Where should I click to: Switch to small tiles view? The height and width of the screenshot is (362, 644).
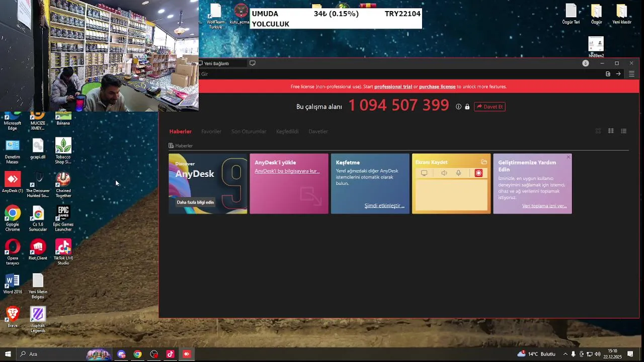pyautogui.click(x=611, y=131)
